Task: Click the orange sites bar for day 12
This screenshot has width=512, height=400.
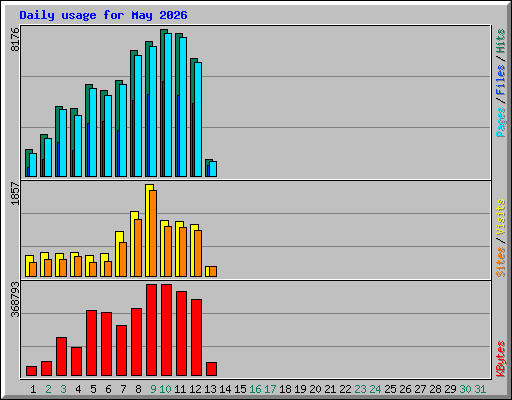Action: coord(198,253)
